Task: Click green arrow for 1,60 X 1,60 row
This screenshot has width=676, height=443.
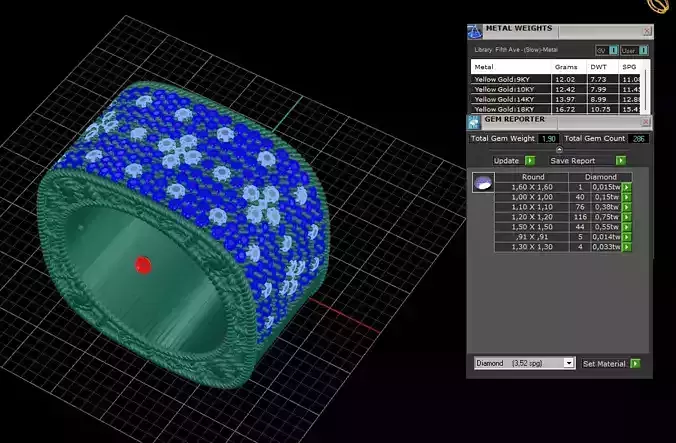Action: pyautogui.click(x=627, y=187)
